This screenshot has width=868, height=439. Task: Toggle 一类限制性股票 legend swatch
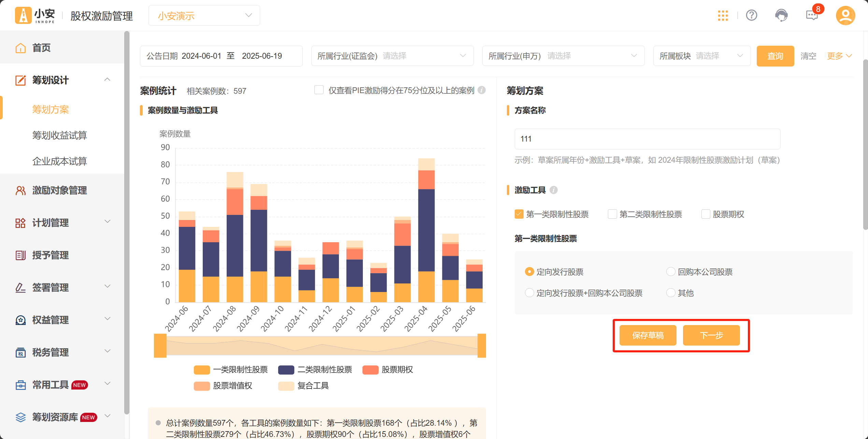pyautogui.click(x=202, y=370)
